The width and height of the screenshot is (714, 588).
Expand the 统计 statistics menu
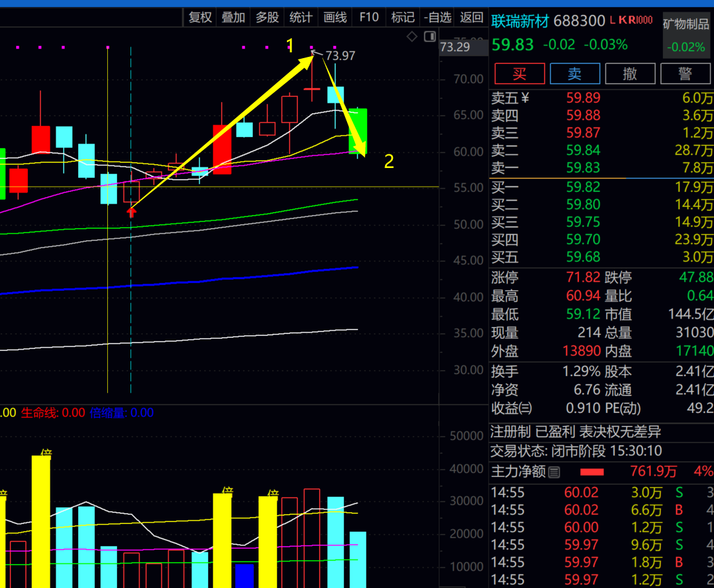300,17
